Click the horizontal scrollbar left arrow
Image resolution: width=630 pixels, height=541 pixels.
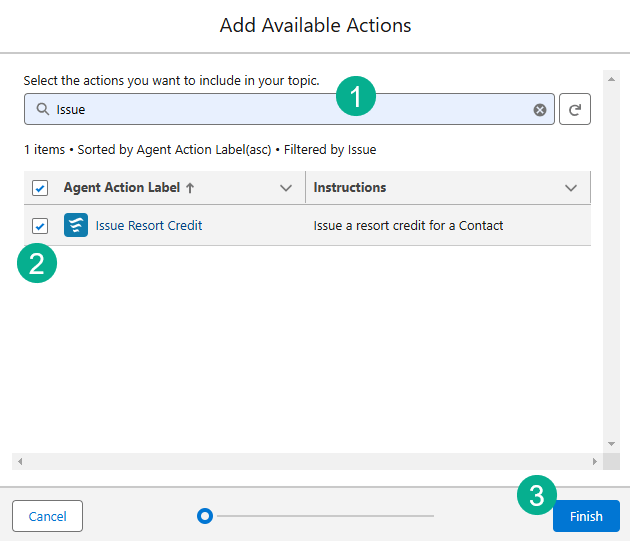point(20,461)
